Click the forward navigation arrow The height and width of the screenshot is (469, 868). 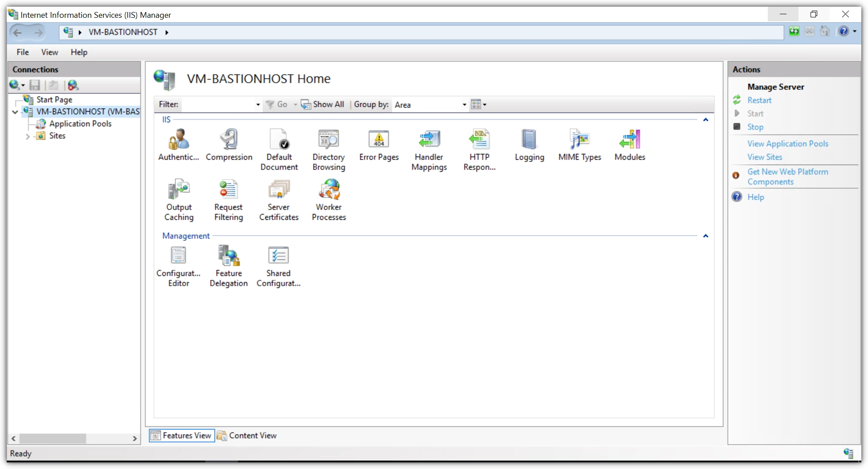point(38,32)
